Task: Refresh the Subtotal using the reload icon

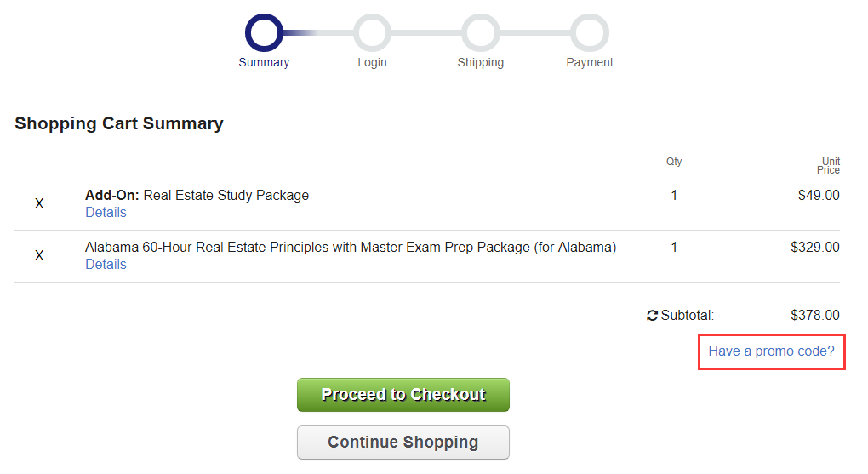Action: click(x=653, y=316)
